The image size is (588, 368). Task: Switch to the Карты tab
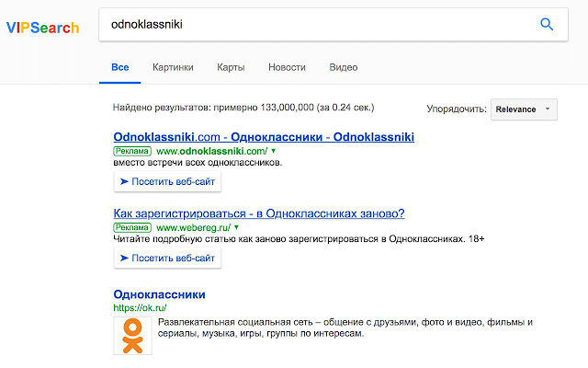[231, 67]
